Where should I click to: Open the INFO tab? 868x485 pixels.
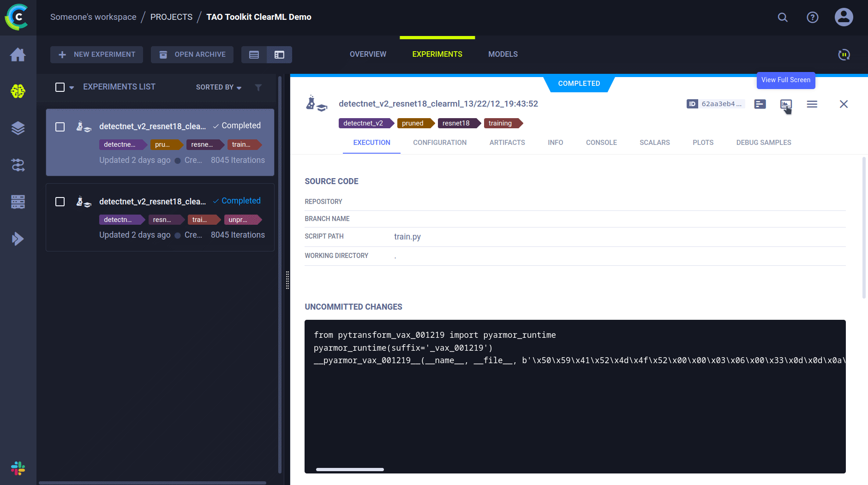pos(555,143)
